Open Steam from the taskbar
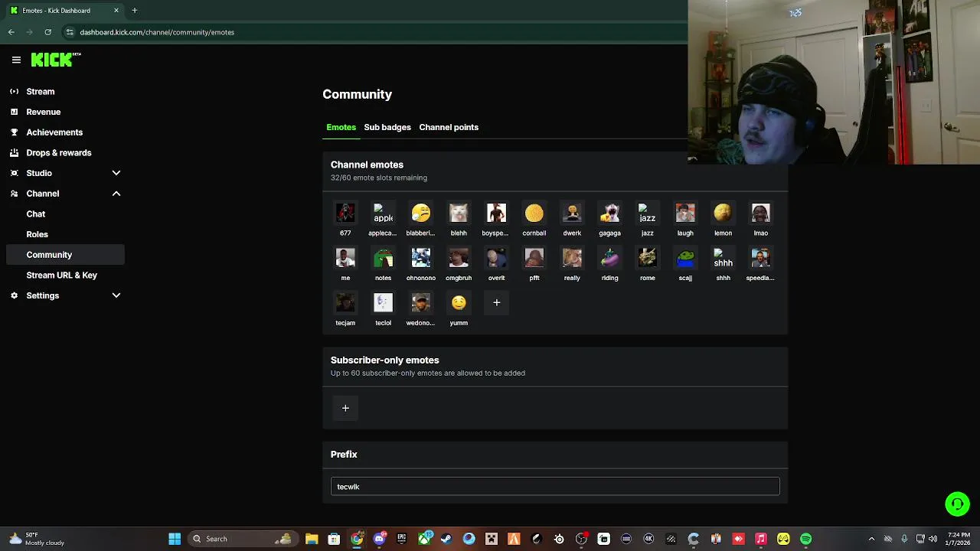The image size is (980, 551). pyautogui.click(x=446, y=539)
